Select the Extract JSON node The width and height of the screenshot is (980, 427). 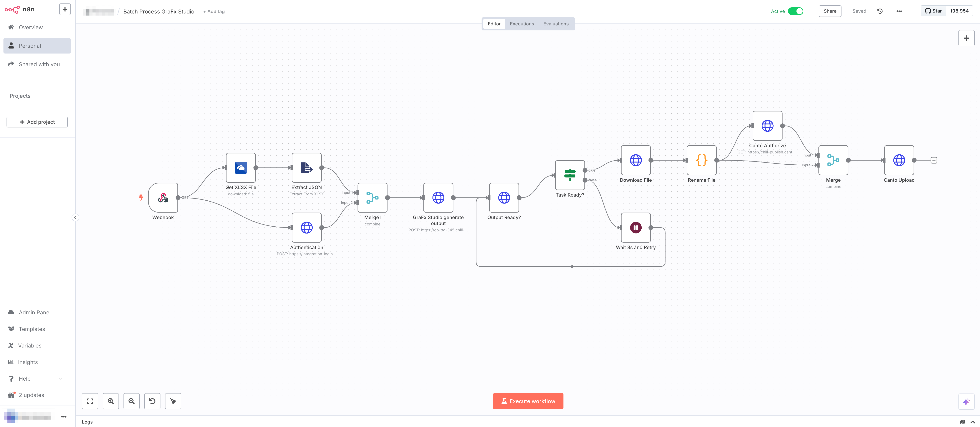307,167
